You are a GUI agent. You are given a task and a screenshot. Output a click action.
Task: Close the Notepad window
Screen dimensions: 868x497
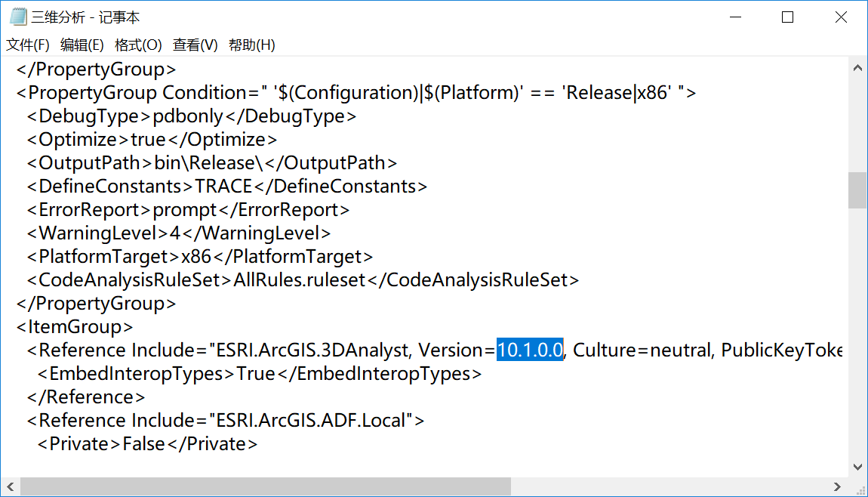click(x=841, y=17)
